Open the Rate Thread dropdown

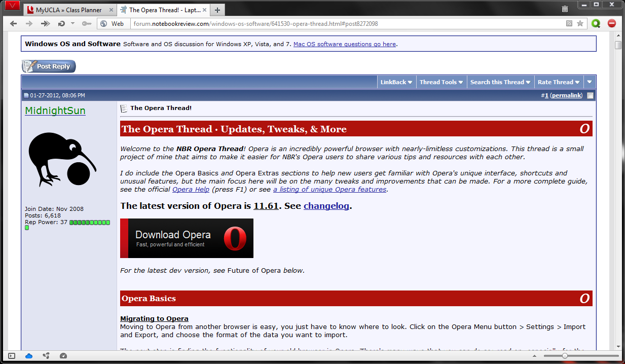pyautogui.click(x=559, y=82)
